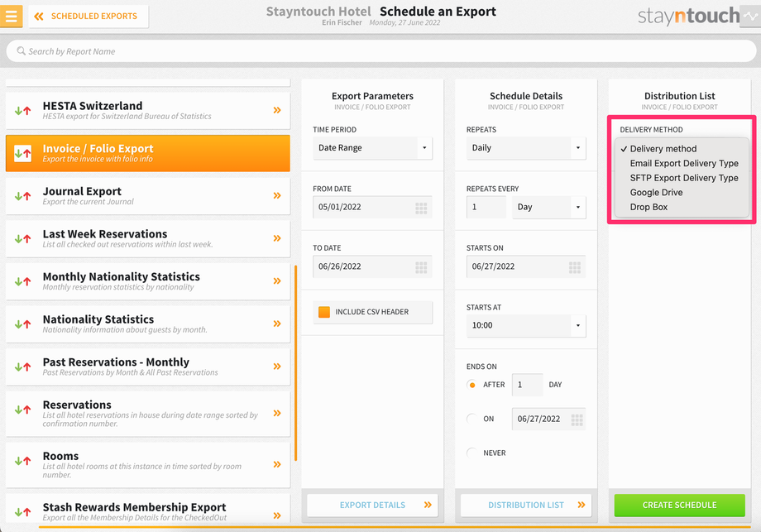The height and width of the screenshot is (532, 761).
Task: Click the Starts On 06/27/2022 field
Action: click(x=526, y=266)
